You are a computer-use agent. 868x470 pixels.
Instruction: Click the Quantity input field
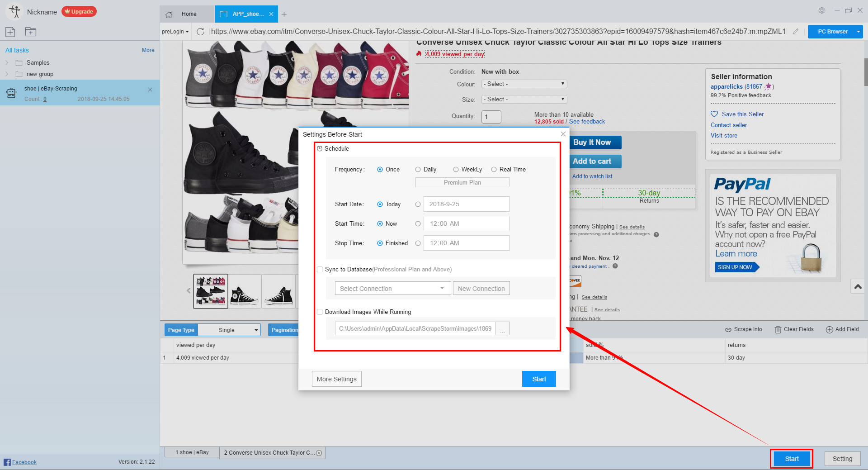click(x=491, y=117)
